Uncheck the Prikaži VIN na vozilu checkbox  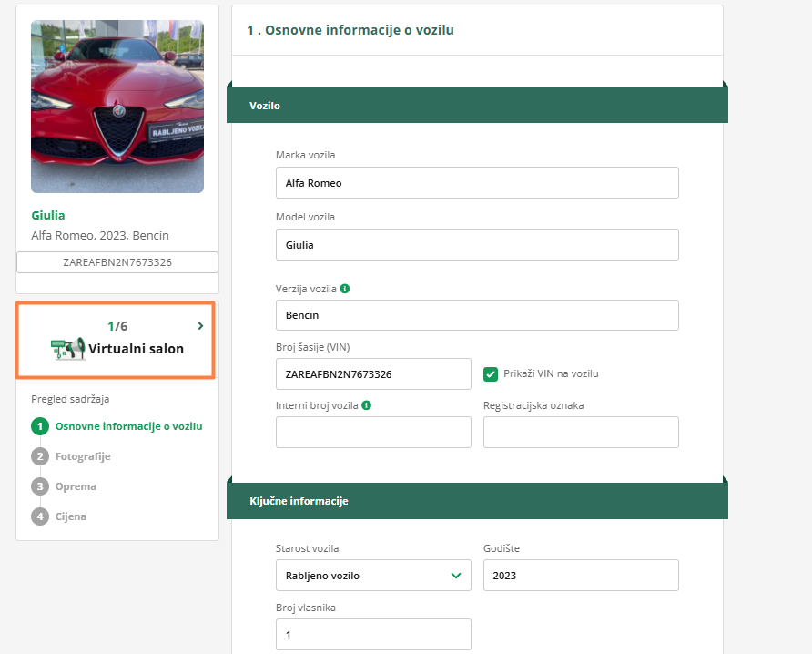(x=491, y=373)
